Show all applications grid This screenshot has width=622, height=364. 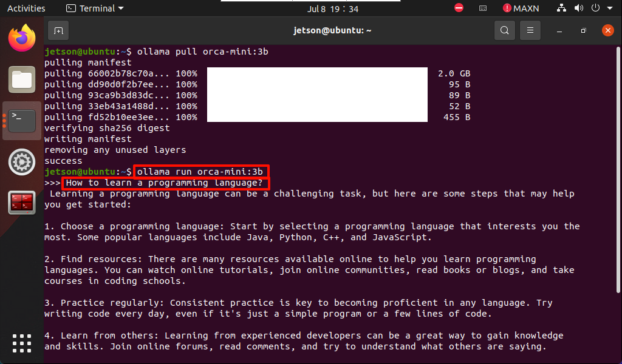click(x=22, y=343)
